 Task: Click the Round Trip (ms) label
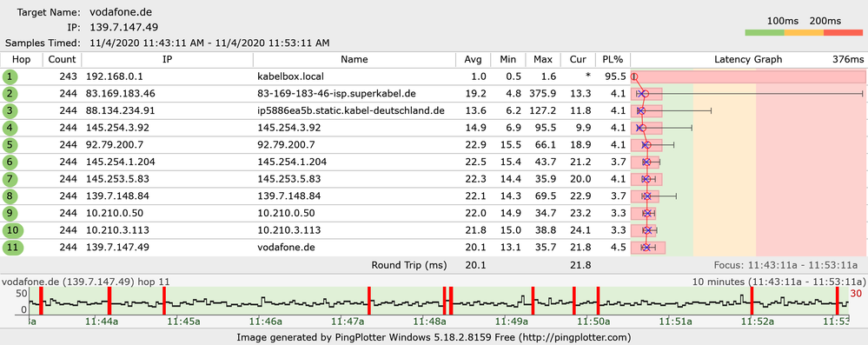(x=409, y=265)
